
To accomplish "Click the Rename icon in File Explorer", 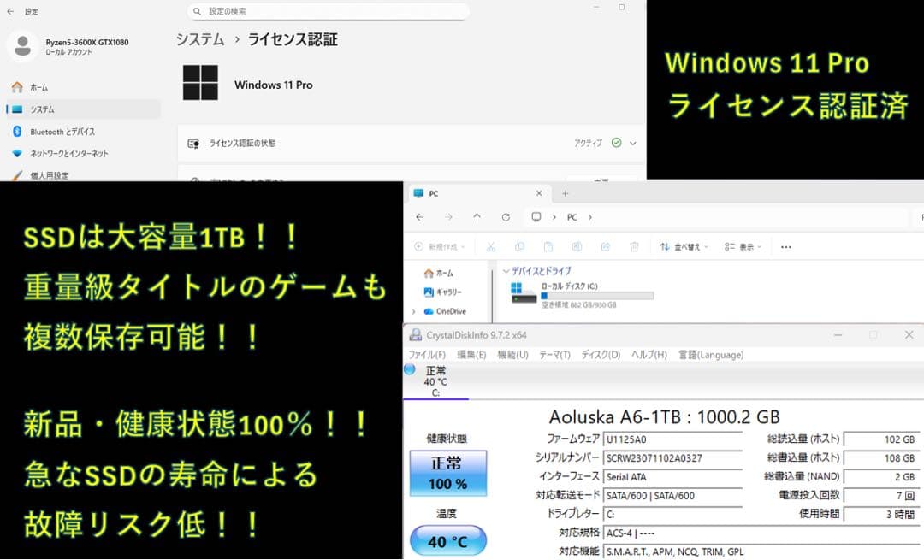I will pyautogui.click(x=577, y=246).
